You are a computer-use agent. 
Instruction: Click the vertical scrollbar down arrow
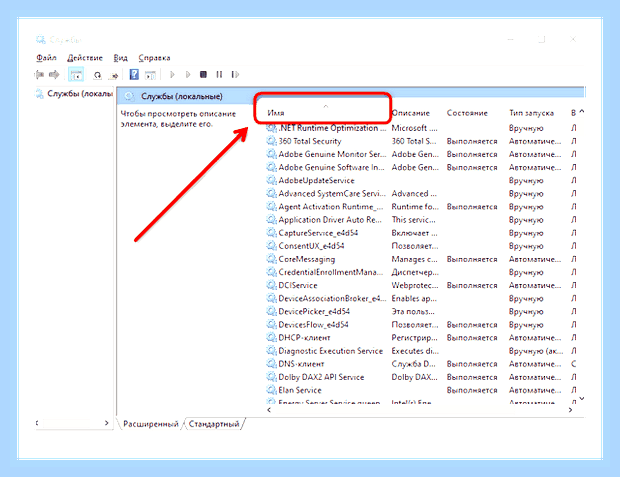click(x=582, y=398)
